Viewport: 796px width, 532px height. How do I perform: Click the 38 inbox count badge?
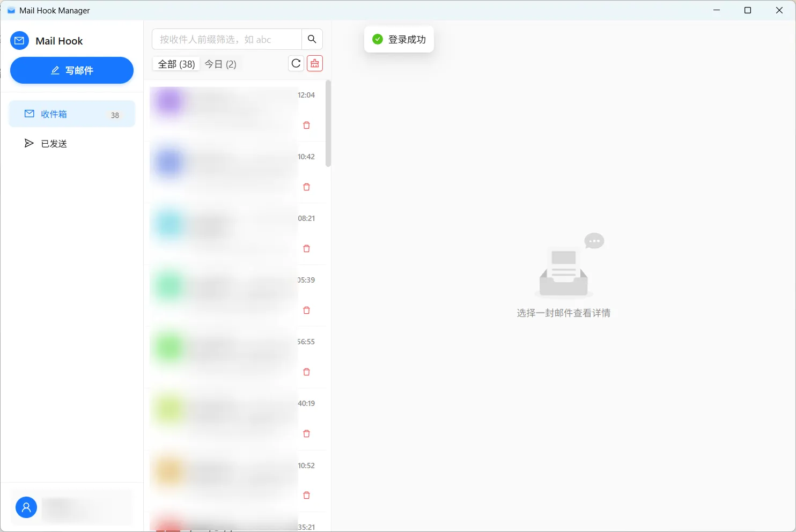[115, 115]
